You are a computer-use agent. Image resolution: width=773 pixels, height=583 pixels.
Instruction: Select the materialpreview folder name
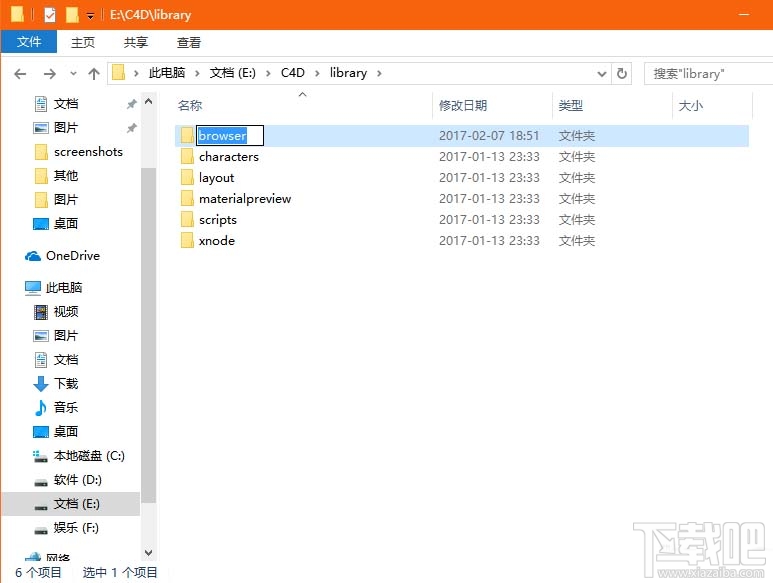(245, 199)
